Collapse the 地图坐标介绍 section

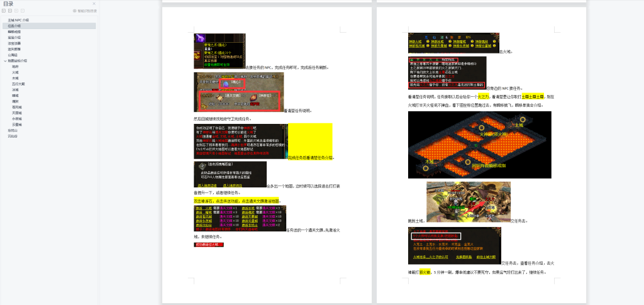point(5,61)
